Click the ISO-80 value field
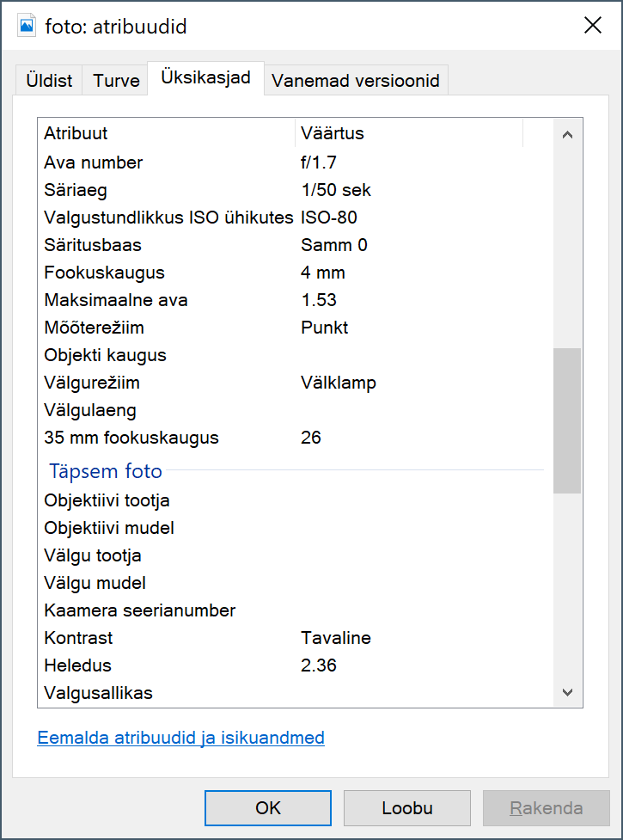 click(326, 218)
